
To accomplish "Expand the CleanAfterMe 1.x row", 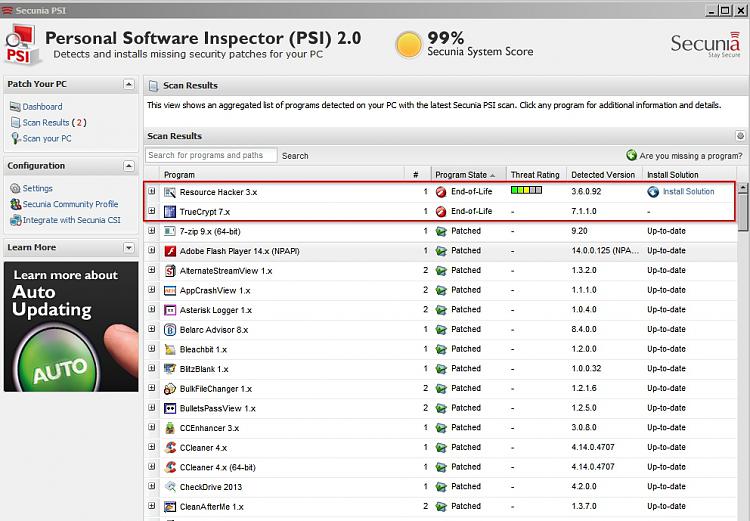I will click(152, 505).
